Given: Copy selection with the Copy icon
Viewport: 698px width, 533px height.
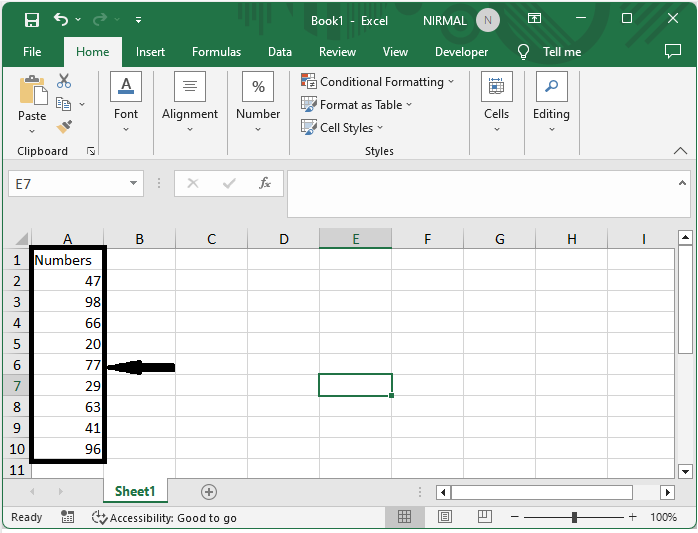Looking at the screenshot, I should [63, 104].
